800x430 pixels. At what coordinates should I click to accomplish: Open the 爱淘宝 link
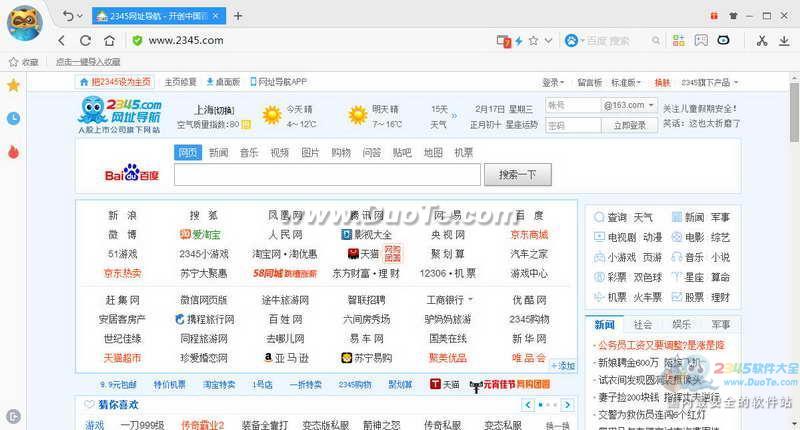(x=201, y=235)
